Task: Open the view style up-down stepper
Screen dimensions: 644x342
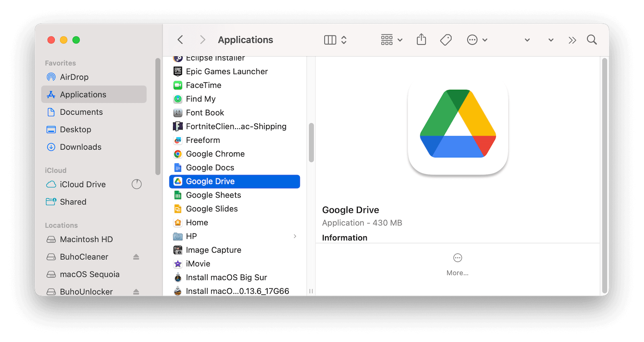Action: pyautogui.click(x=344, y=40)
